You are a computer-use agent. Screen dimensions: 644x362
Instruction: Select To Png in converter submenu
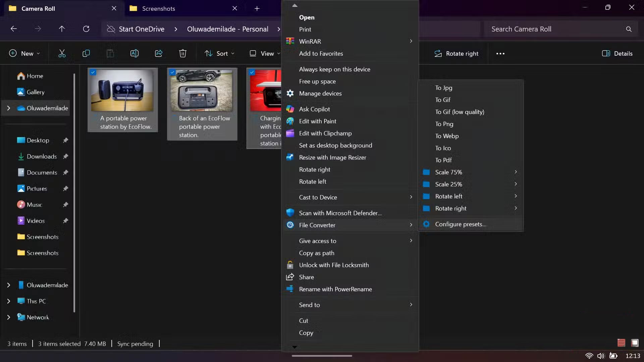coord(444,124)
